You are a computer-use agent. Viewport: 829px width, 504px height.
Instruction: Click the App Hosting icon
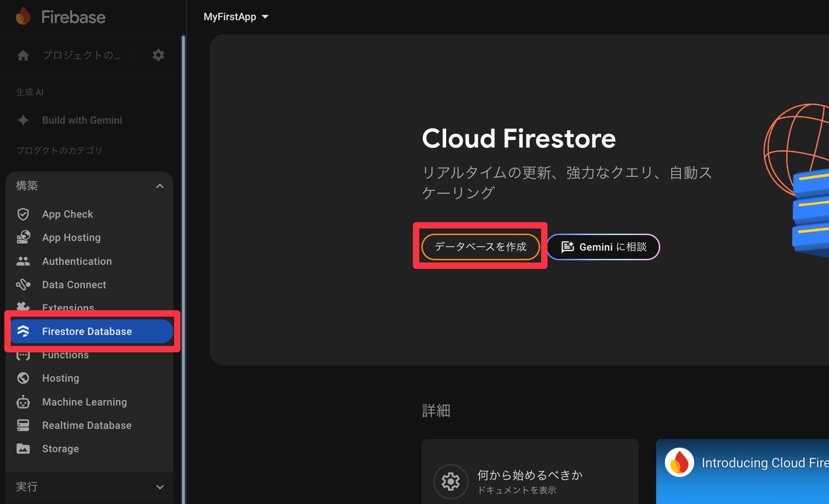point(23,237)
